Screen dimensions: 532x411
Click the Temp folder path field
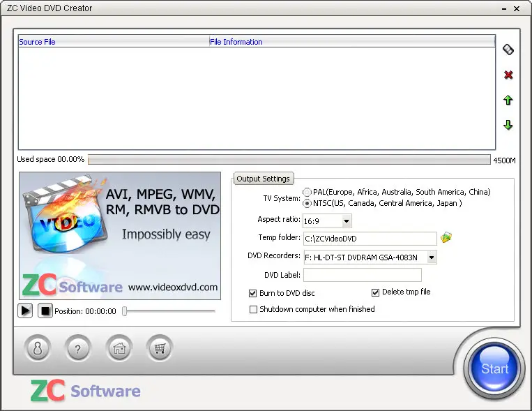[x=370, y=239]
